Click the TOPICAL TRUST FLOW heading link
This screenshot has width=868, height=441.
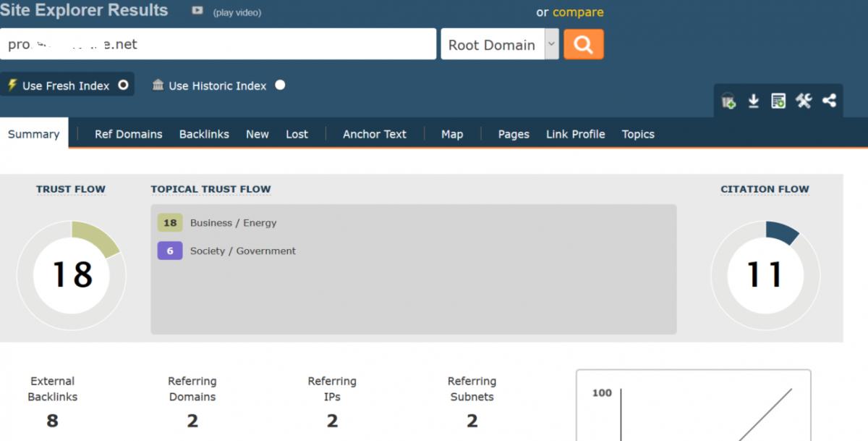click(x=210, y=189)
